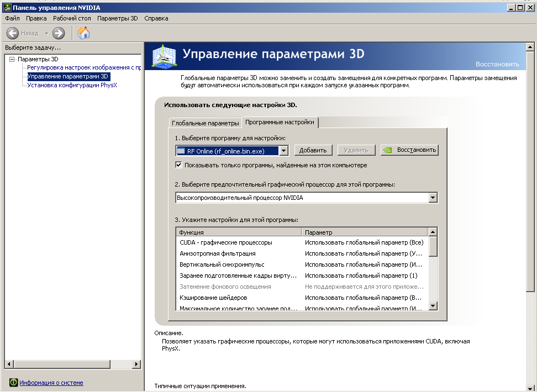Image resolution: width=537 pixels, height=392 pixels.
Task: Click the Восстановить button with NVIDIA logo
Action: (x=409, y=150)
